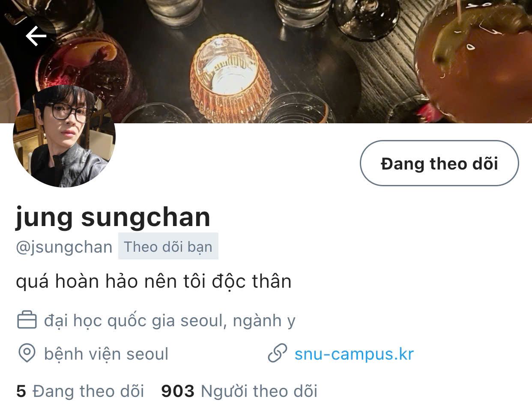Click 'đại học quốc gia seoul, ngành y' text
The width and height of the screenshot is (532, 420).
click(x=170, y=321)
